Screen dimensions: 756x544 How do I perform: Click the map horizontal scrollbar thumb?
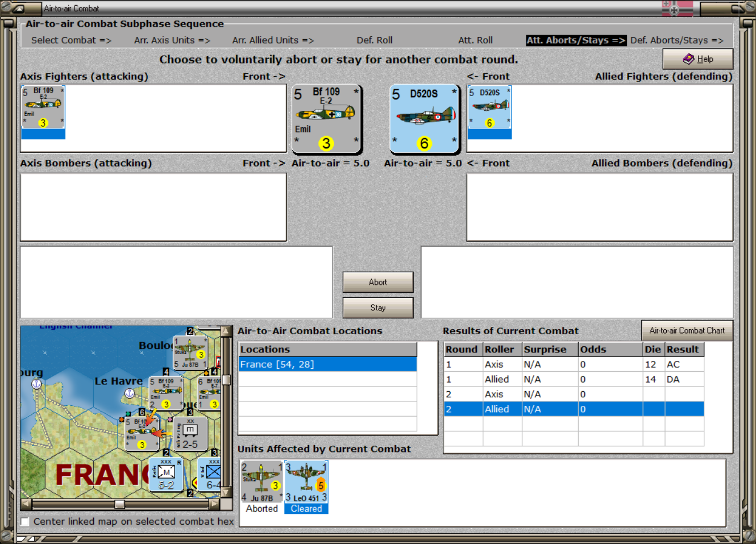click(119, 504)
